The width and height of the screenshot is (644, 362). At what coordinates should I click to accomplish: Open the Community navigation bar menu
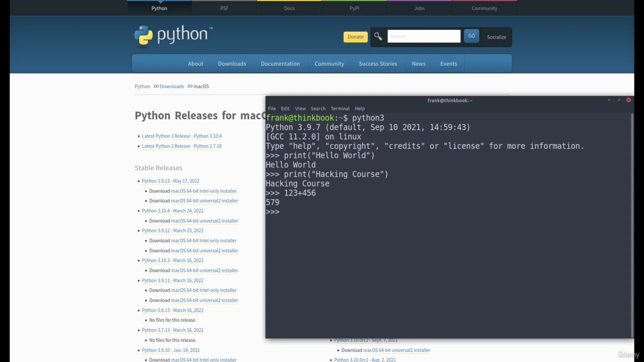coord(329,64)
